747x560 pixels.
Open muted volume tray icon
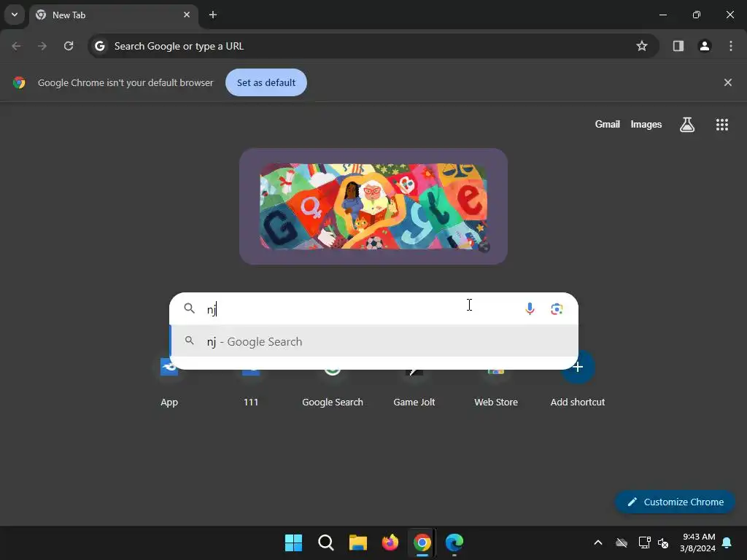point(662,542)
